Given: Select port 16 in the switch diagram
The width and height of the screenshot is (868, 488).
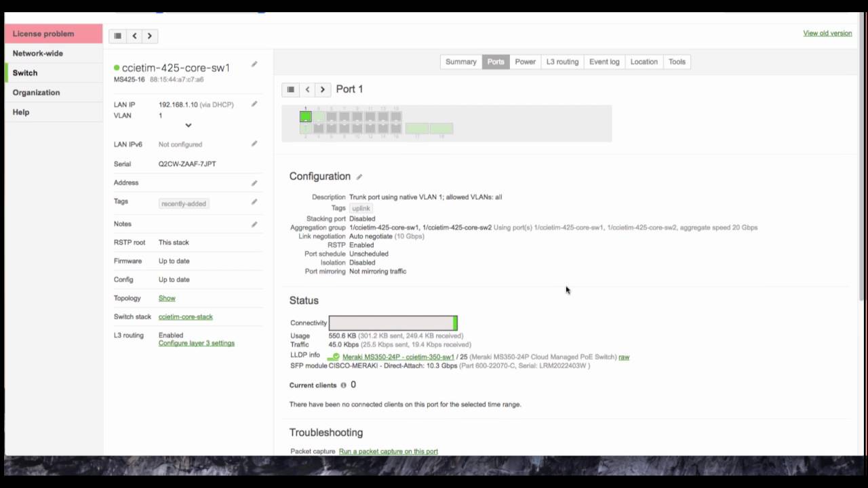Looking at the screenshot, I should (x=396, y=129).
